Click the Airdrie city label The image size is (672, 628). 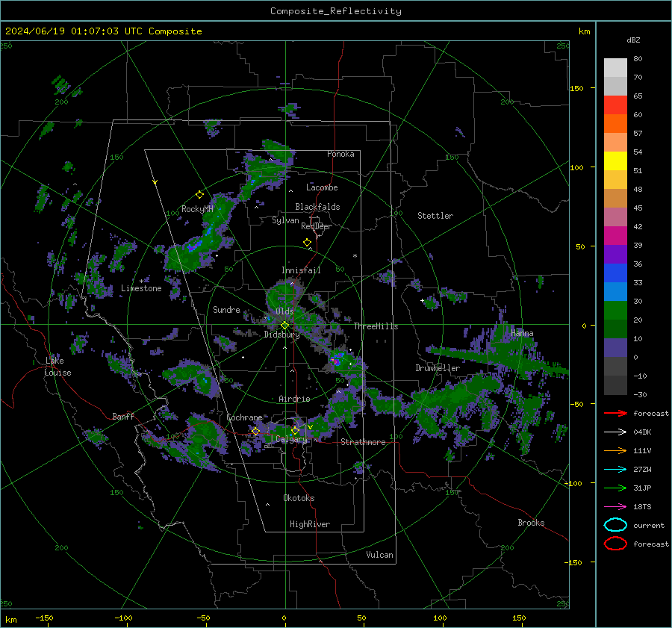294,399
